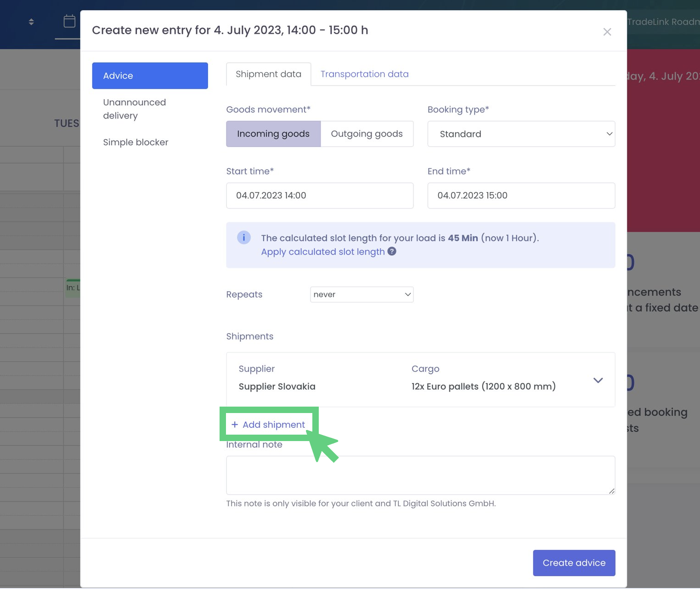Select Incoming goods movement
The width and height of the screenshot is (700, 589).
(273, 134)
